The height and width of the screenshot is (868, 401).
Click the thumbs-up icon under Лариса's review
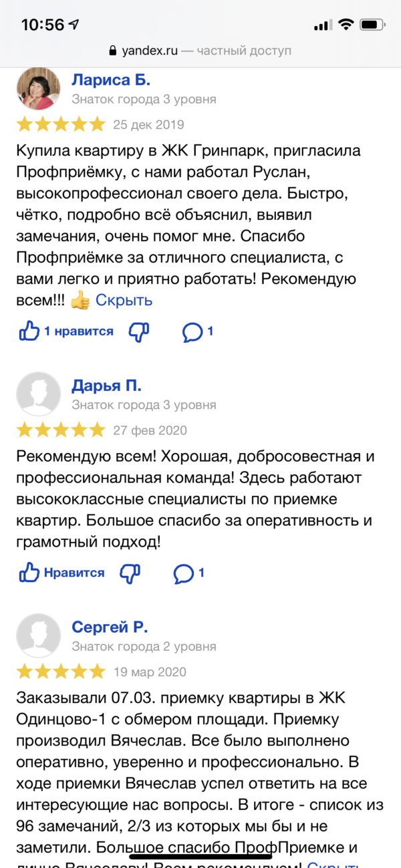tap(29, 331)
